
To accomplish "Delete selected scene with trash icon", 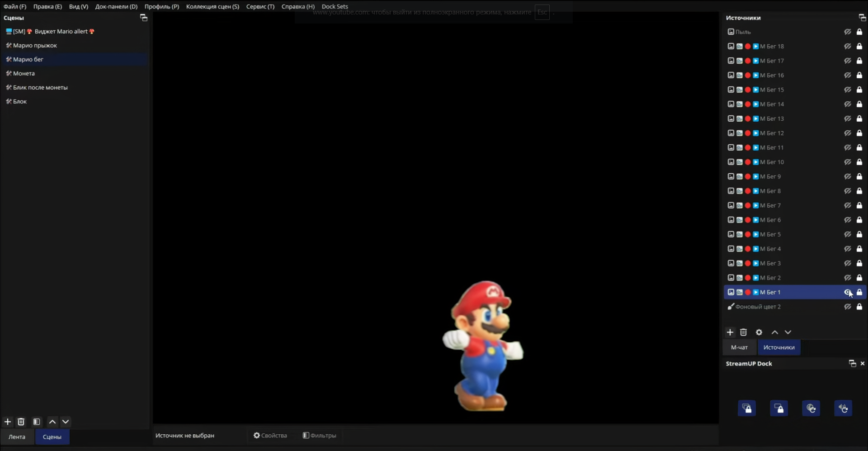I will 21,422.
